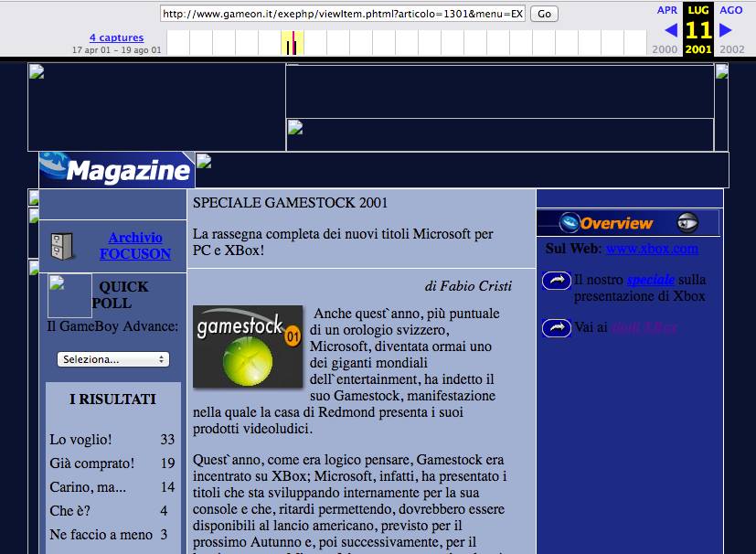Follow the 'speciale' link about Xbox presentation

coord(650,280)
